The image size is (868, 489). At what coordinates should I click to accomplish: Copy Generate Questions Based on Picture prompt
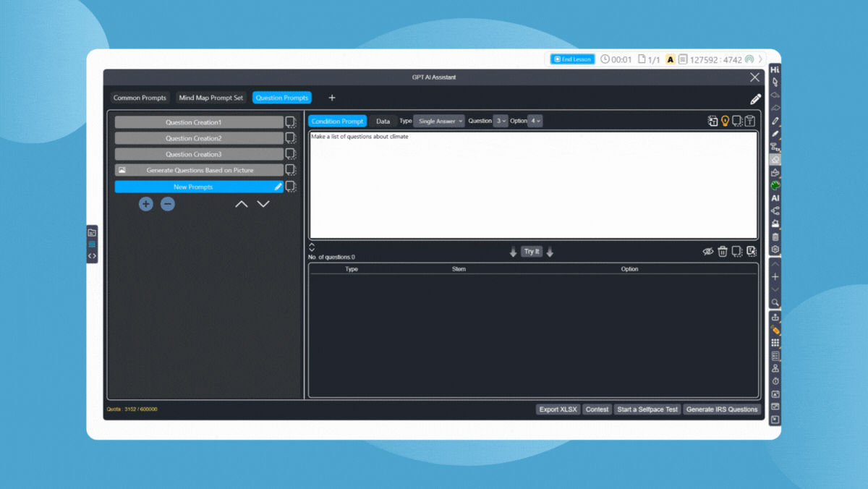click(291, 170)
